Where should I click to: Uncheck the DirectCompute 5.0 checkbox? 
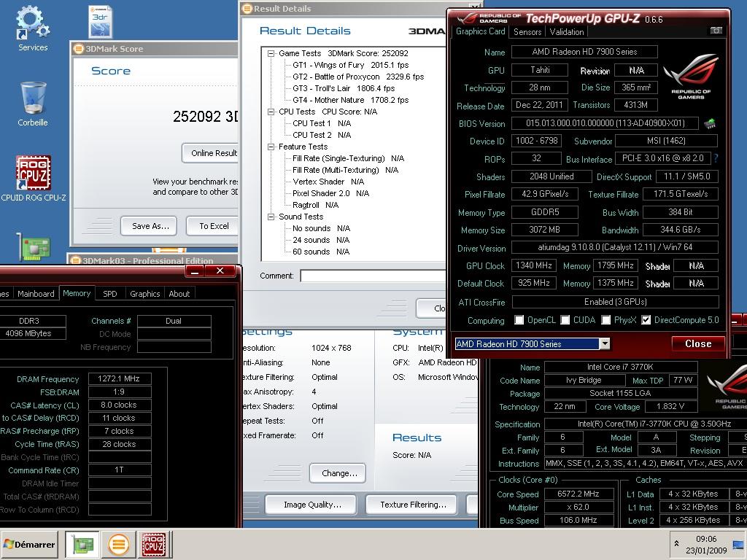coord(646,320)
